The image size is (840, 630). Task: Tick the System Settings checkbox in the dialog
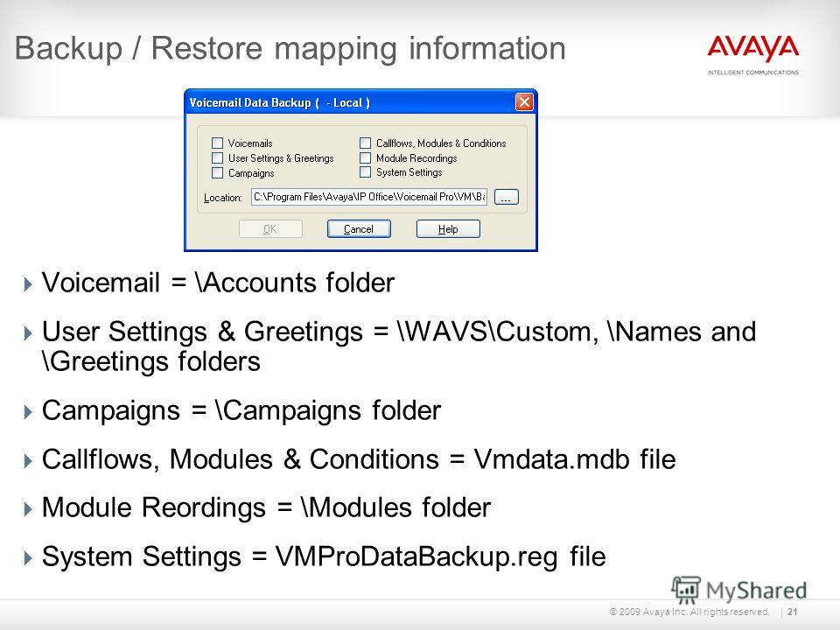point(366,172)
